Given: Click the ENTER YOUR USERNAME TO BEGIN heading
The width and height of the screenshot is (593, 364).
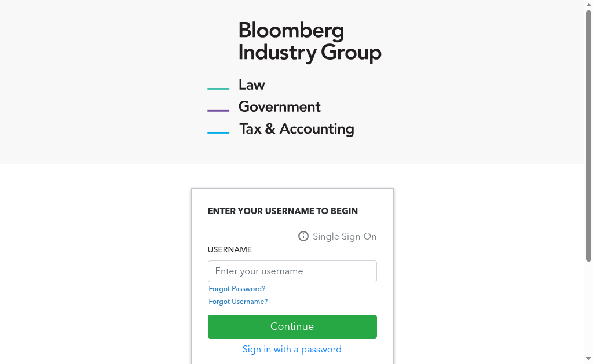Looking at the screenshot, I should point(283,211).
